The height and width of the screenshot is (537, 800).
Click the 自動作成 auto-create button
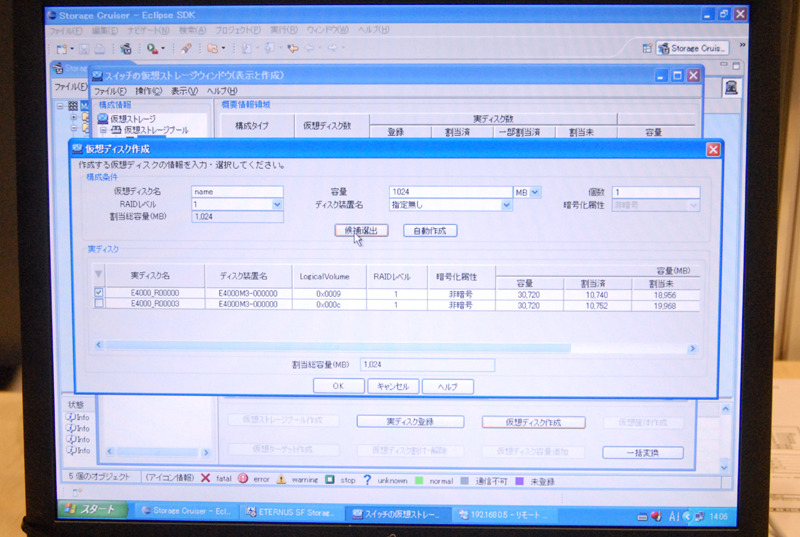click(x=430, y=231)
